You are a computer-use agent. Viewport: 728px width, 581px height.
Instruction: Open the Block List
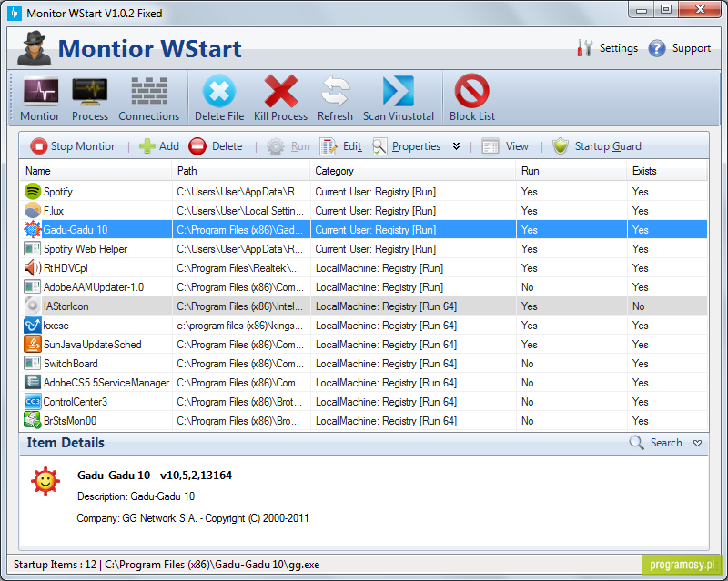pyautogui.click(x=471, y=99)
